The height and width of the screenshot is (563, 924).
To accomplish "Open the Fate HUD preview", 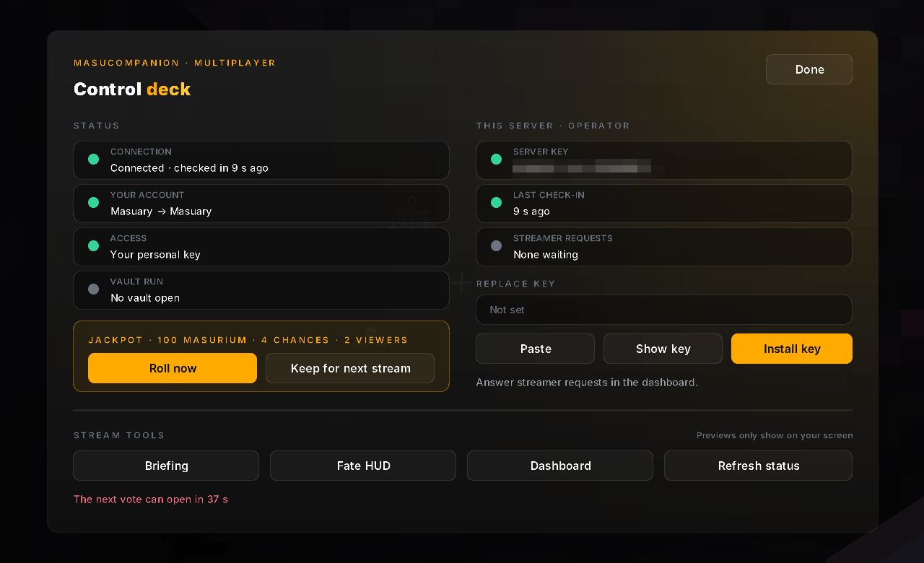I will click(363, 466).
